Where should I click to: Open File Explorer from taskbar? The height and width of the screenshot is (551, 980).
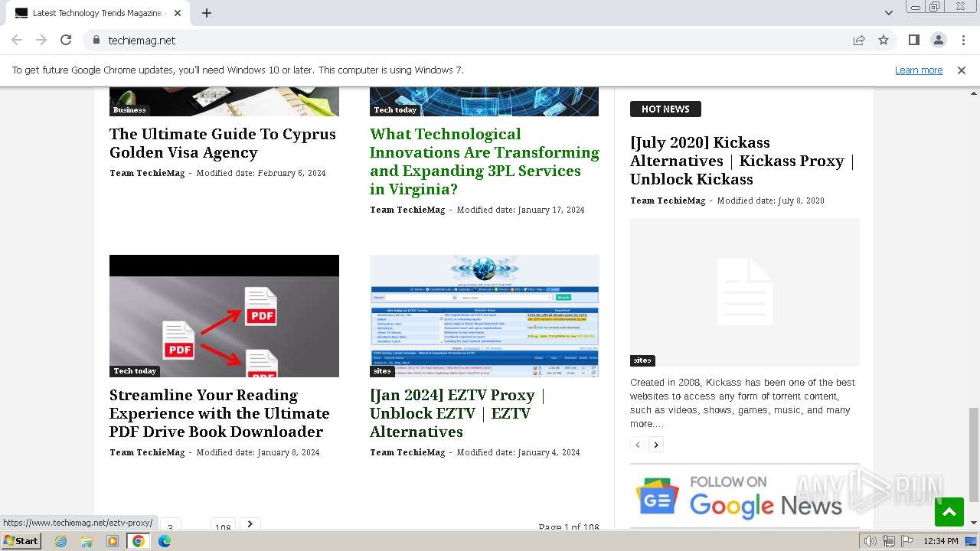[87, 541]
